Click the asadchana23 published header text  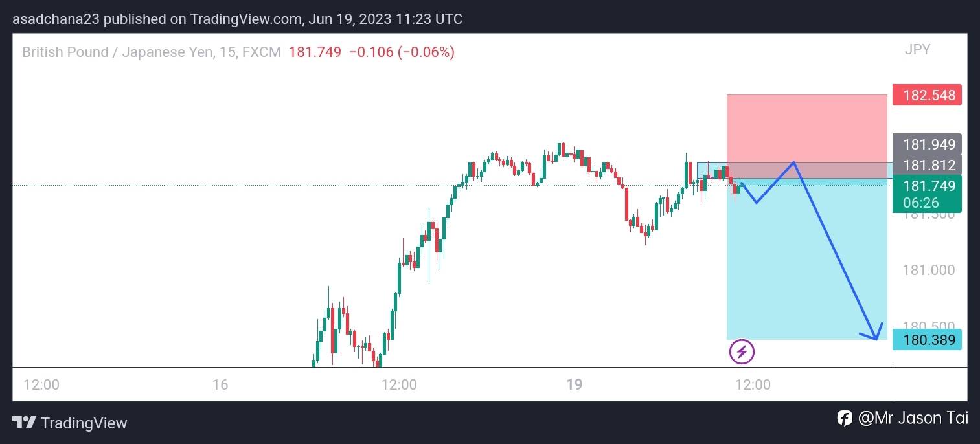[237, 19]
